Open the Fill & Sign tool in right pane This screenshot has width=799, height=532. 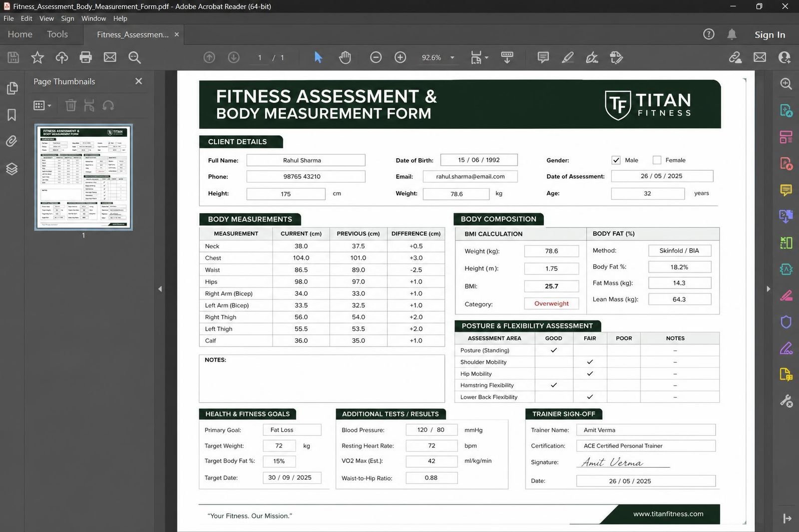(786, 348)
